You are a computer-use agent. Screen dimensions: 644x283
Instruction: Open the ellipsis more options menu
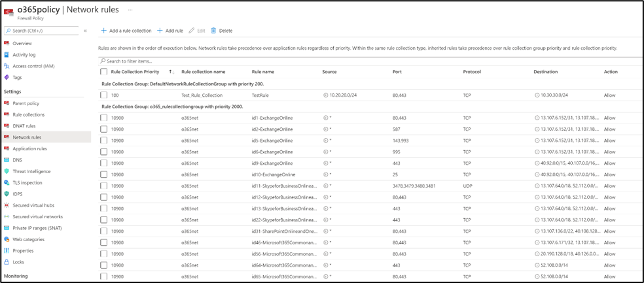coord(131,10)
